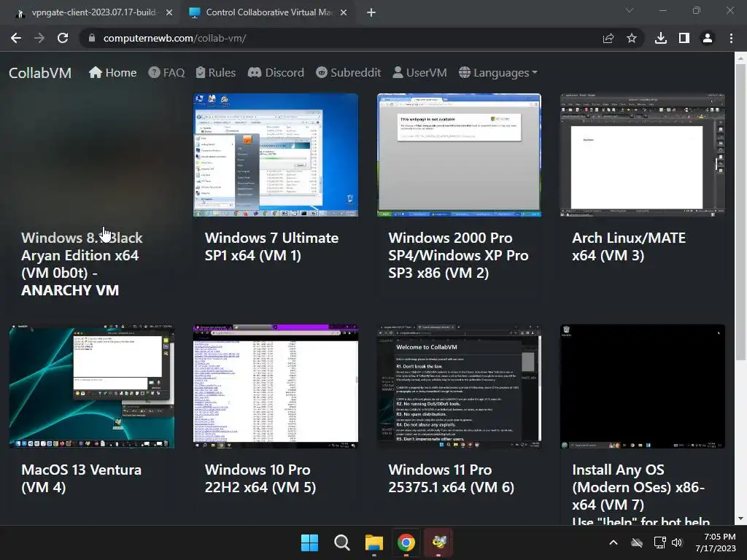The width and height of the screenshot is (747, 560).
Task: Open Install Any OS VM 7 thumbnail
Action: [x=643, y=386]
